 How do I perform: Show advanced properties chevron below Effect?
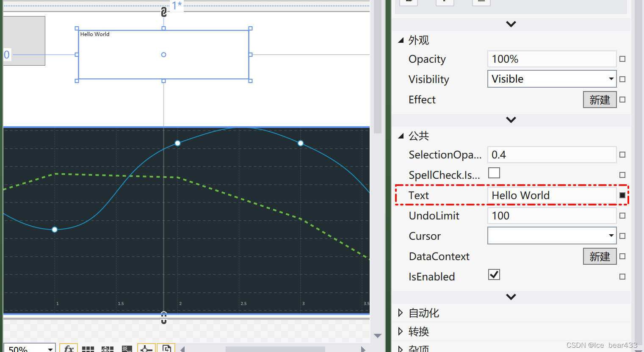(x=511, y=120)
